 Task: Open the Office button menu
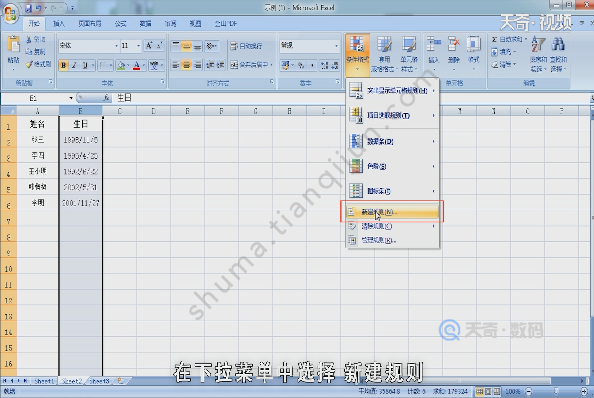point(11,14)
